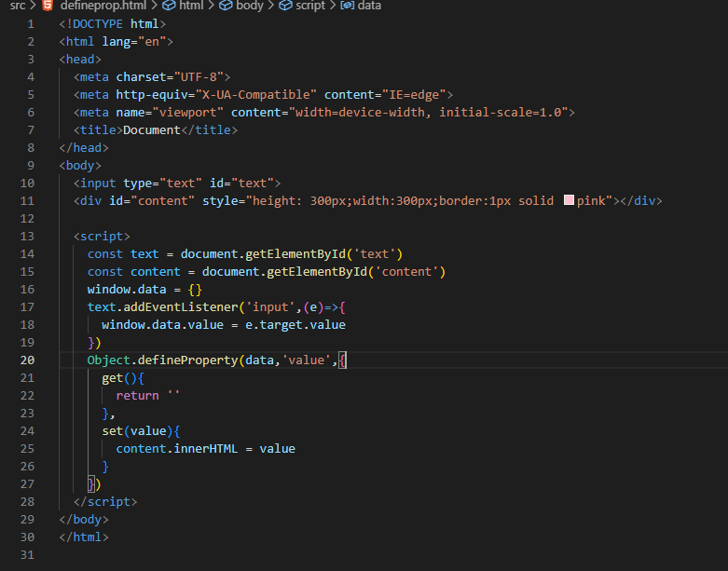Click the 'content' constant name on line 15

tap(155, 272)
